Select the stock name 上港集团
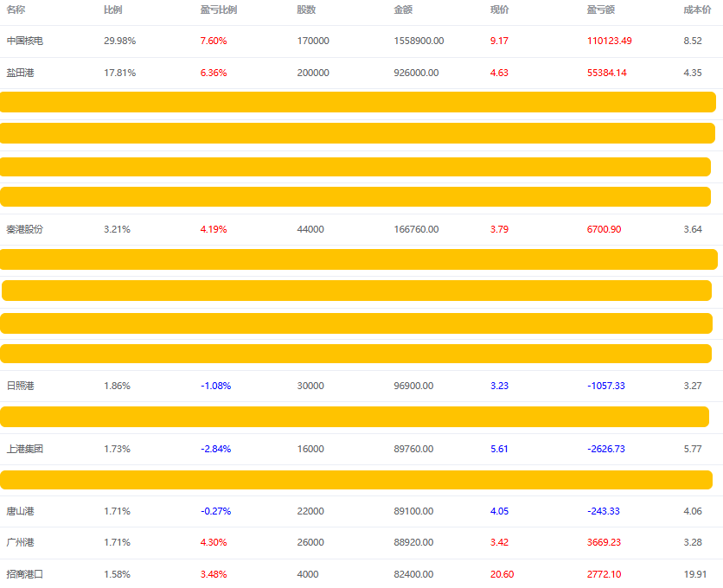Screen dimensions: 723x588 (x=25, y=449)
